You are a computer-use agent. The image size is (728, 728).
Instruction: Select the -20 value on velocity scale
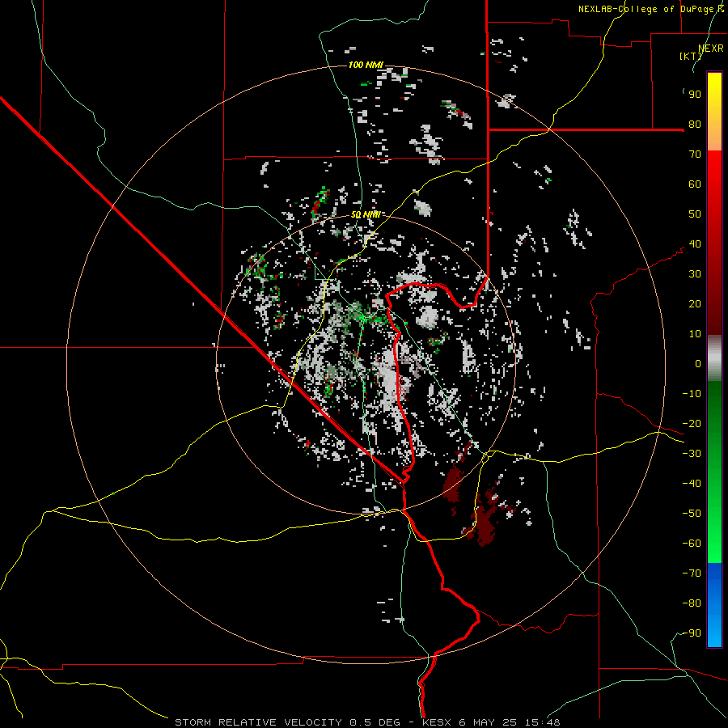[x=692, y=424]
